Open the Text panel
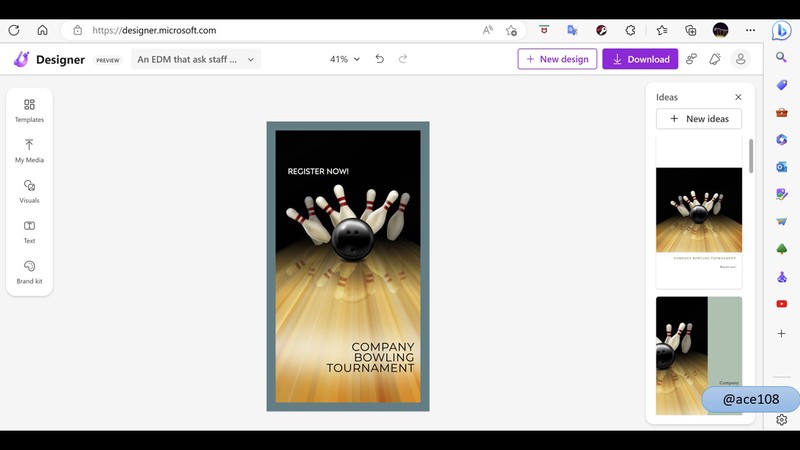This screenshot has width=800, height=450. [29, 232]
